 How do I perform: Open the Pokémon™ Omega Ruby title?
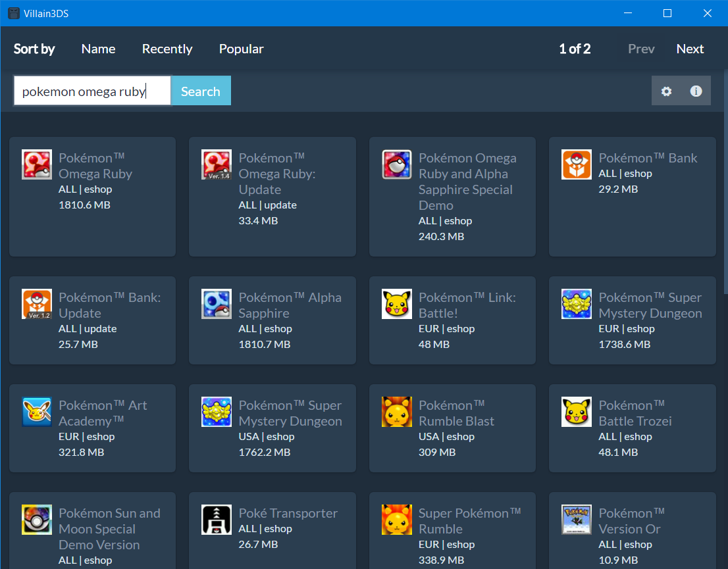[x=95, y=166]
